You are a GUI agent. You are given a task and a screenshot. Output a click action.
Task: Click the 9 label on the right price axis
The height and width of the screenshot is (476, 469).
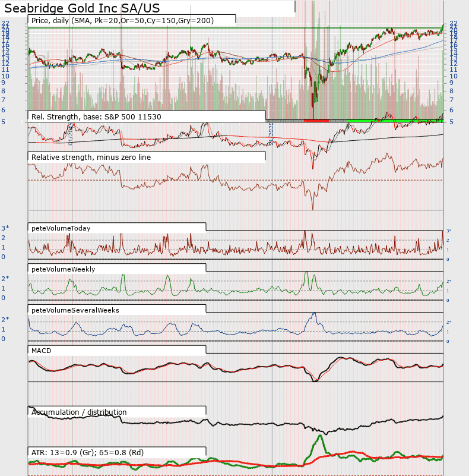[x=451, y=83]
